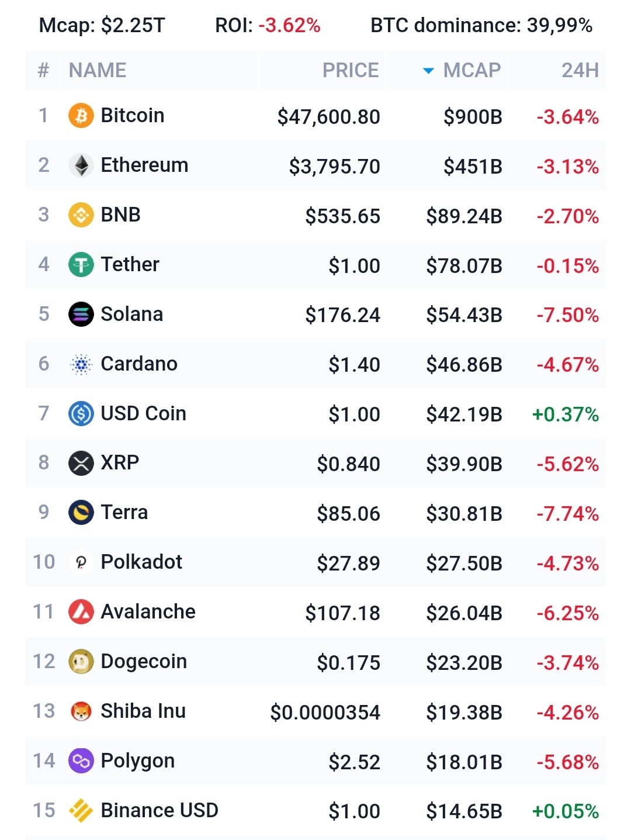631x840 pixels.
Task: Select the Dogecoin coin icon
Action: 81,662
